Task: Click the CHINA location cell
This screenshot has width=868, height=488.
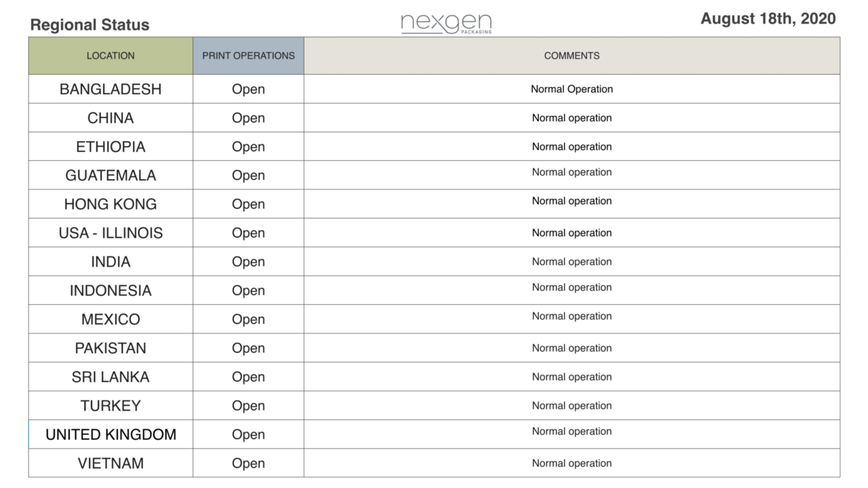Action: point(111,118)
